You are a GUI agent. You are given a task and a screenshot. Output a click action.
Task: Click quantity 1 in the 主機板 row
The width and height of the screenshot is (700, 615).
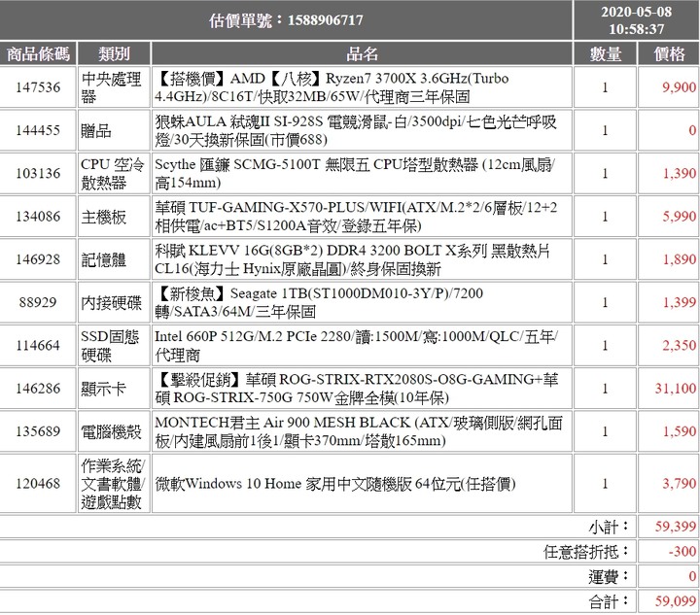[605, 217]
